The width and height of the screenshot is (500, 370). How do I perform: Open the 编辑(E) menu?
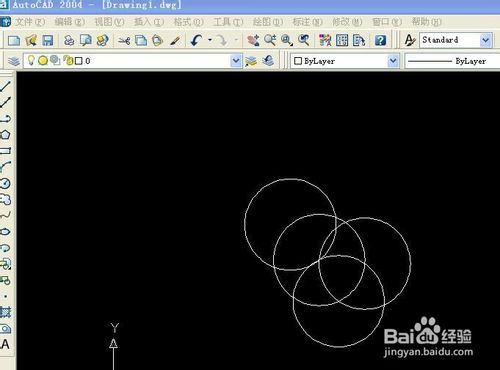point(69,22)
